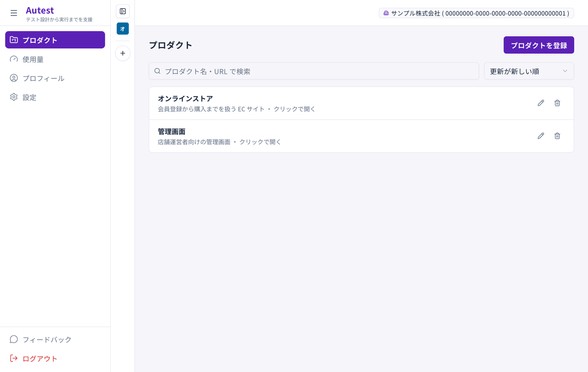Screen dimensions: 588x372
Task: Click プロダクトを登録 button
Action: (539, 45)
